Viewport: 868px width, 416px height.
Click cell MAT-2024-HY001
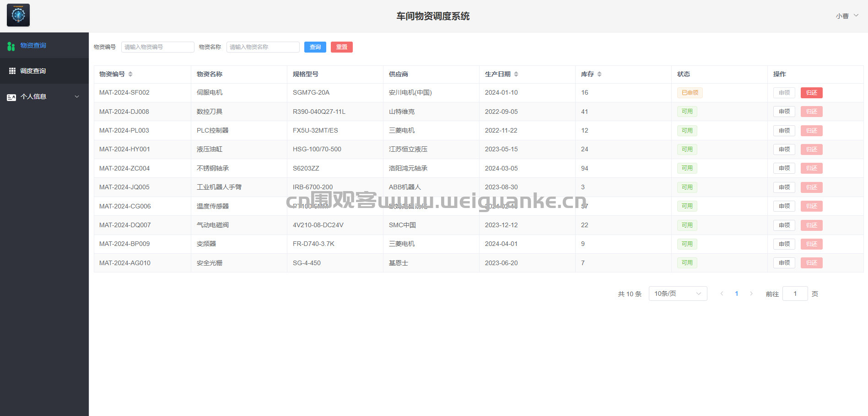click(124, 149)
